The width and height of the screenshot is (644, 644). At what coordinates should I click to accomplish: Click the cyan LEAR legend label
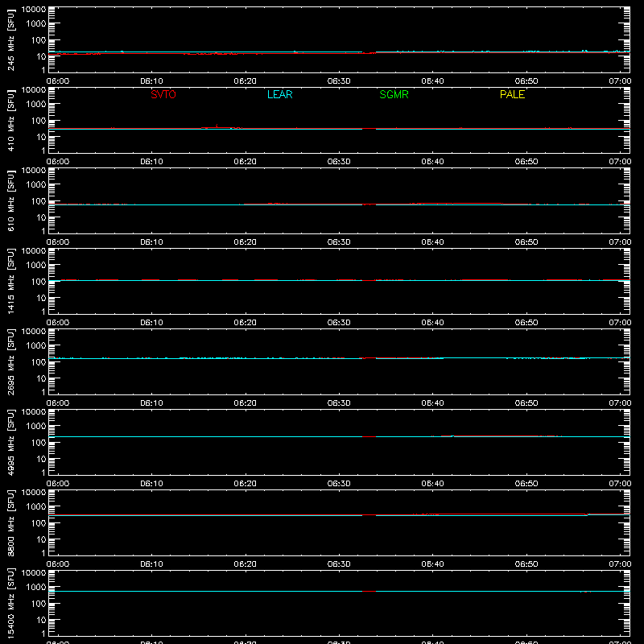coord(279,94)
